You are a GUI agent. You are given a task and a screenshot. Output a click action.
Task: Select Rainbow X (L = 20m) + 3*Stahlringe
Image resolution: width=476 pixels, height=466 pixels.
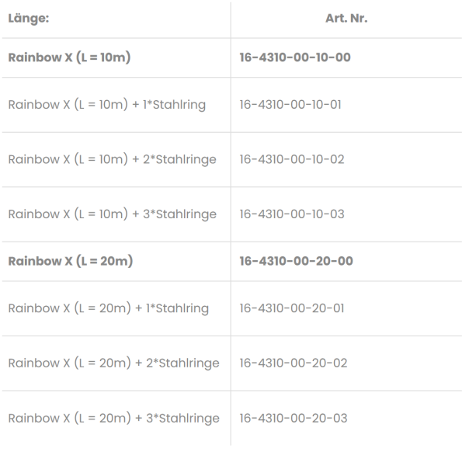[x=113, y=418]
